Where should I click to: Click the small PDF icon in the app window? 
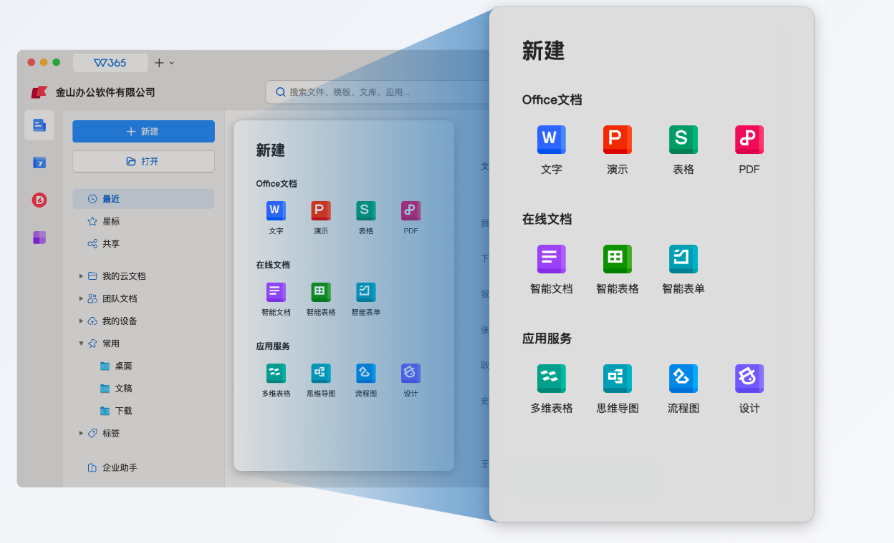coord(411,210)
